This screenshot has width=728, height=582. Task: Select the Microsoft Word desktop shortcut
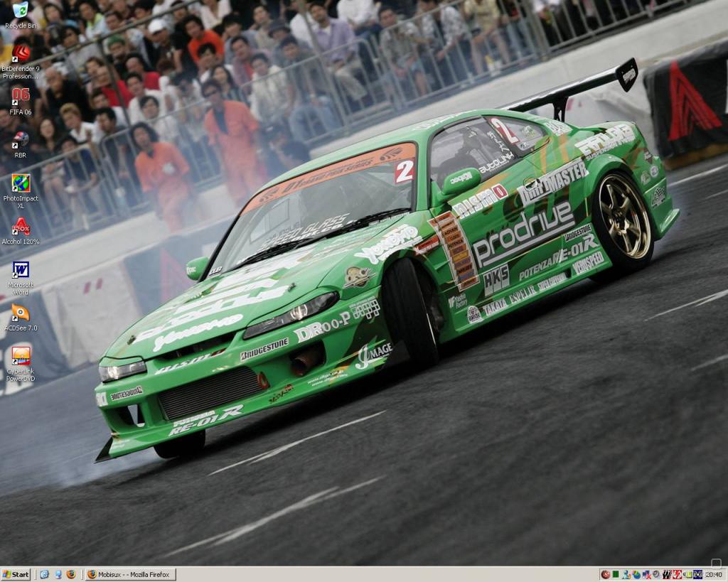click(21, 278)
